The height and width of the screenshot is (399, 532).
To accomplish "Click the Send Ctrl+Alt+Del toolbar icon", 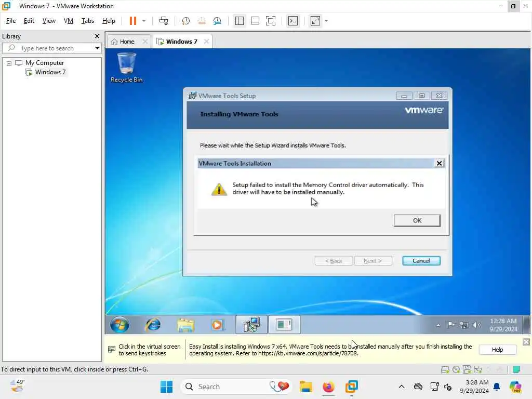I will click(164, 21).
